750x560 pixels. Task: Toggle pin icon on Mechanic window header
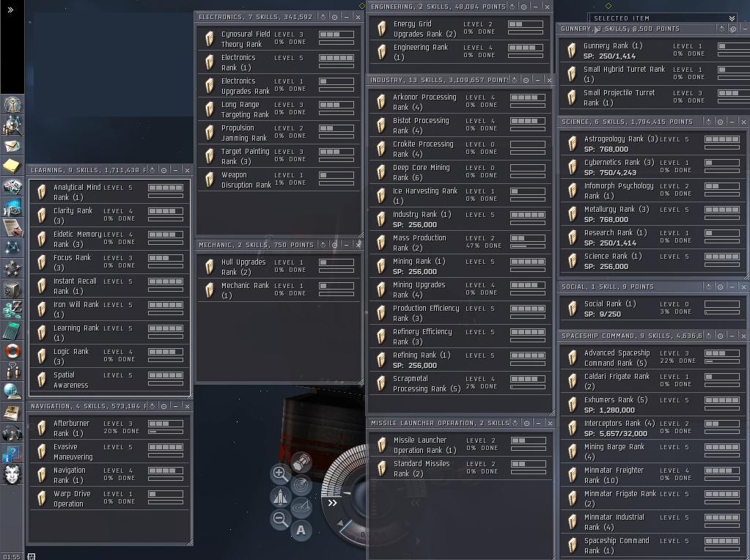(x=323, y=245)
